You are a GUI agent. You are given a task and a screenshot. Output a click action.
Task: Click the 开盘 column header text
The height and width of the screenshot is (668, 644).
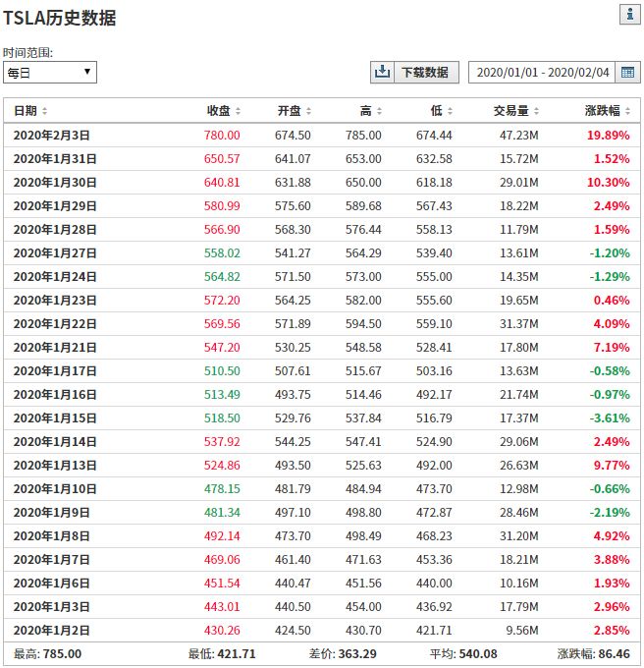(289, 111)
